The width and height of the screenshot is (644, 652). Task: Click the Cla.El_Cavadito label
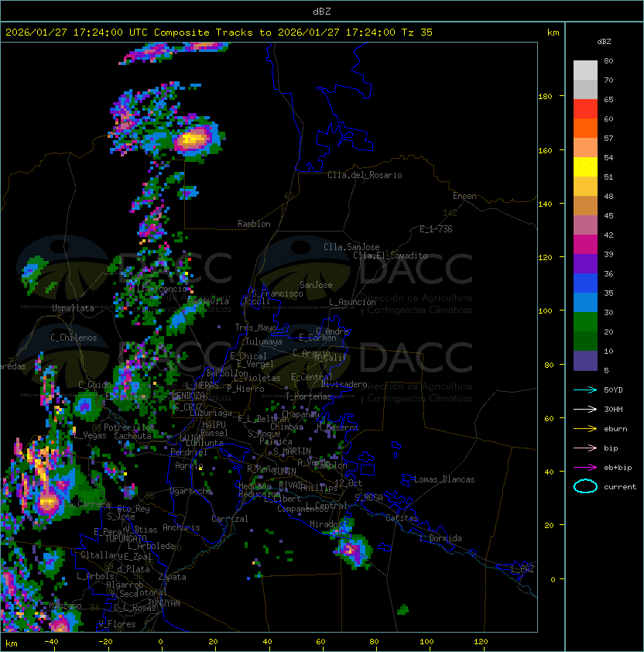(x=390, y=256)
